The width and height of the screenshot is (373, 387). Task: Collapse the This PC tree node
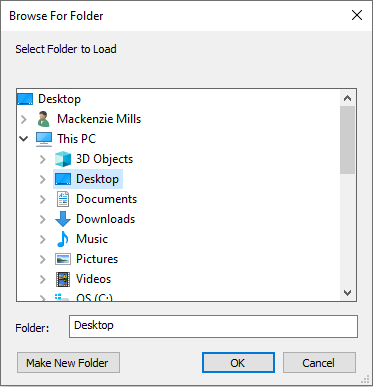click(x=24, y=139)
